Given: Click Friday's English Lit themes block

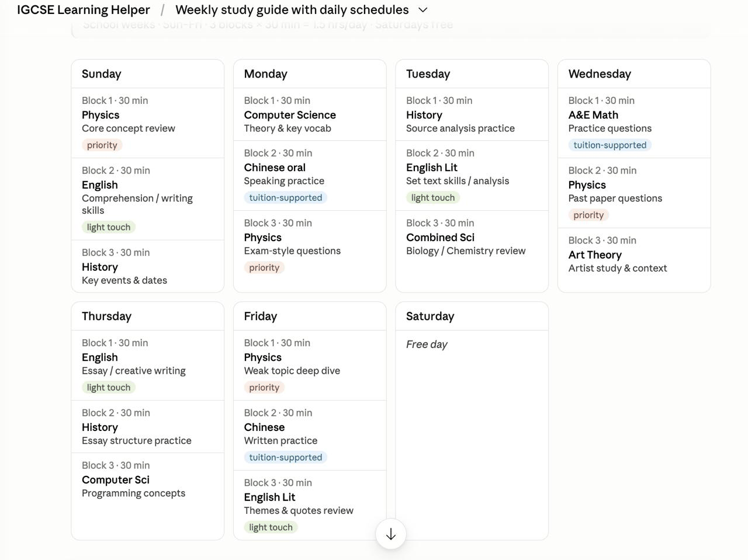Looking at the screenshot, I should click(x=310, y=505).
